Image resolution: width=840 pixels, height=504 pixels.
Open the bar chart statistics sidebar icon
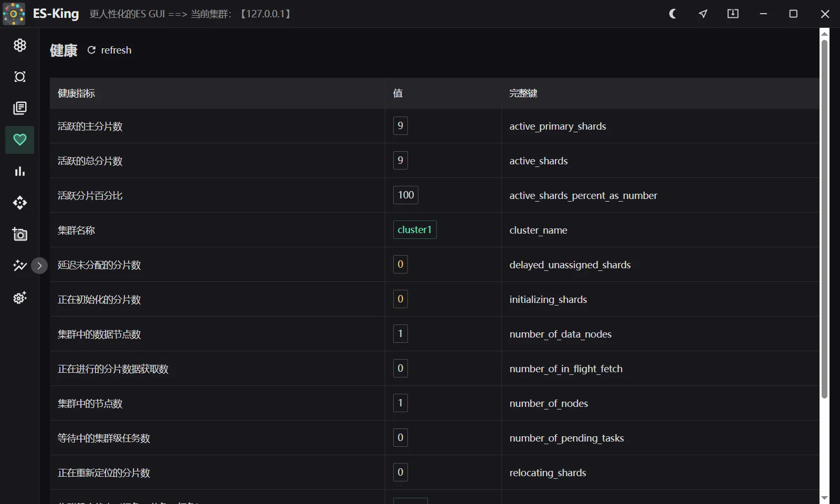point(20,171)
